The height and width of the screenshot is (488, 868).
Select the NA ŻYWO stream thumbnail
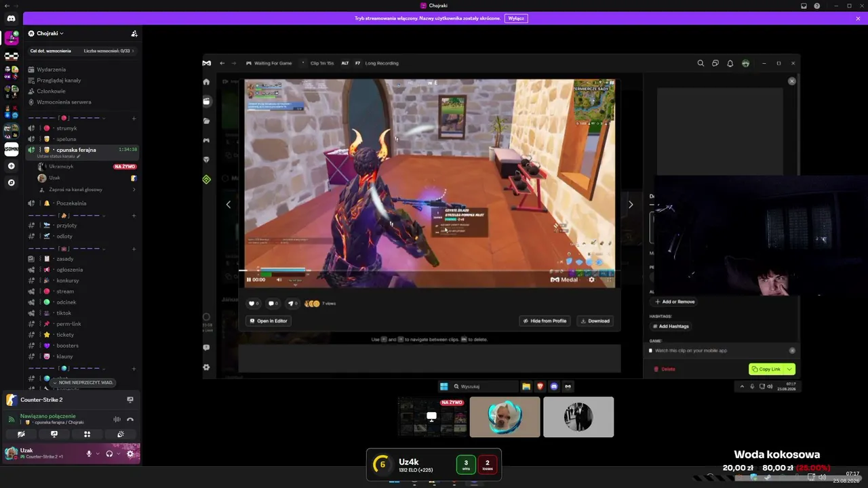432,417
